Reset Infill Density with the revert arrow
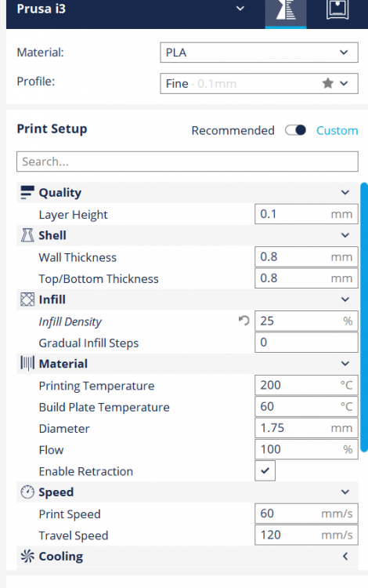Image resolution: width=368 pixels, height=588 pixels. 244,321
